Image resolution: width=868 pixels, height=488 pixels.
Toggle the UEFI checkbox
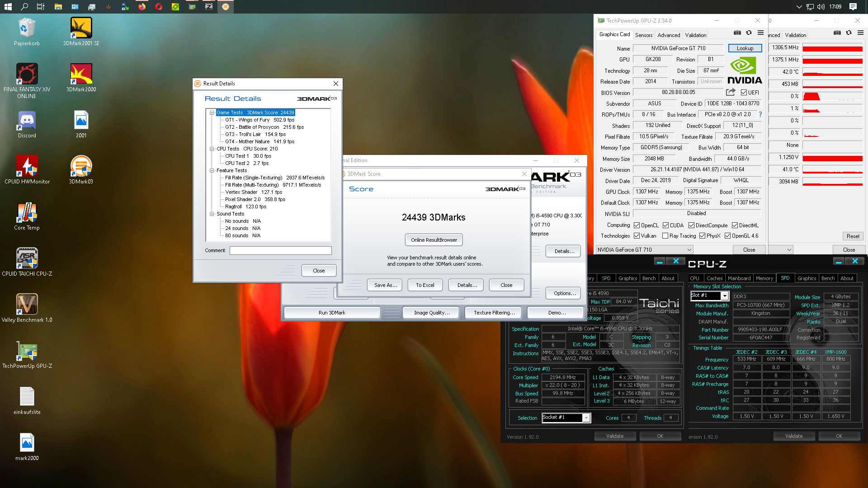tap(744, 93)
